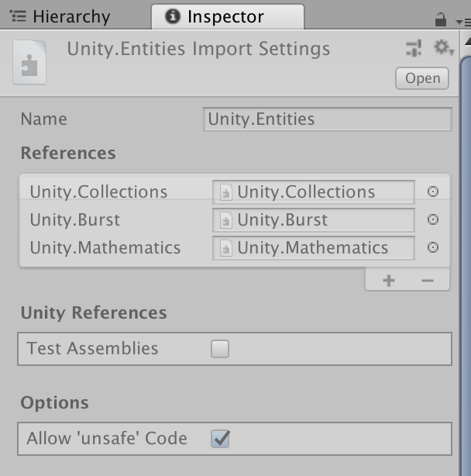
Task: Uncheck Allow 'unsafe' Code option
Action: [221, 439]
